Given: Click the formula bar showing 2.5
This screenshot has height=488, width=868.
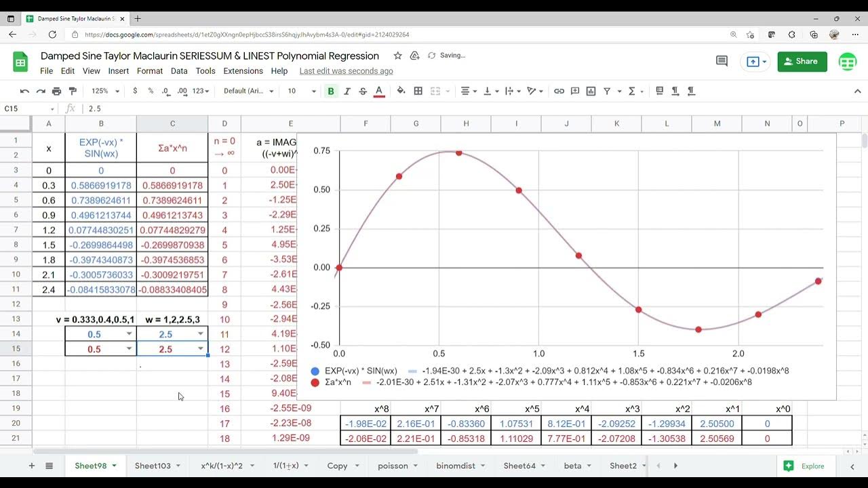Looking at the screenshot, I should point(475,108).
